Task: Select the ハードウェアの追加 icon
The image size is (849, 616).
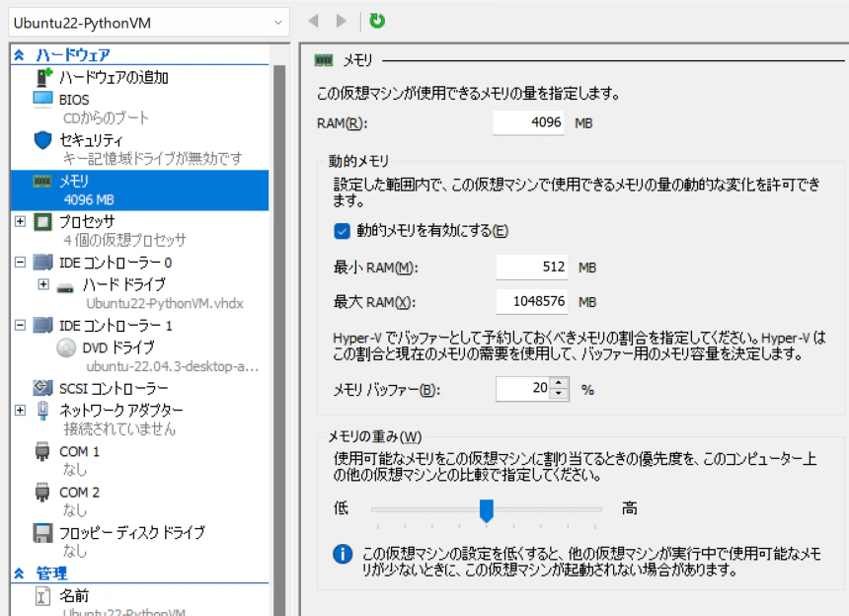Action: pyautogui.click(x=43, y=77)
